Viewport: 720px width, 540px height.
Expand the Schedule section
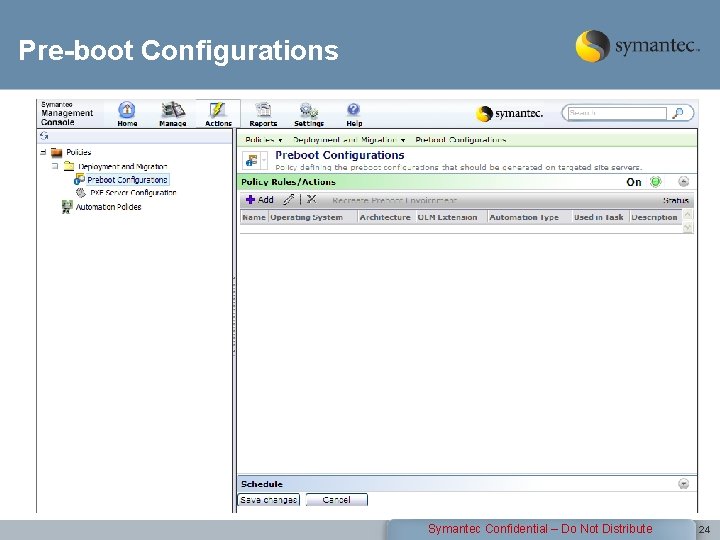(x=683, y=484)
